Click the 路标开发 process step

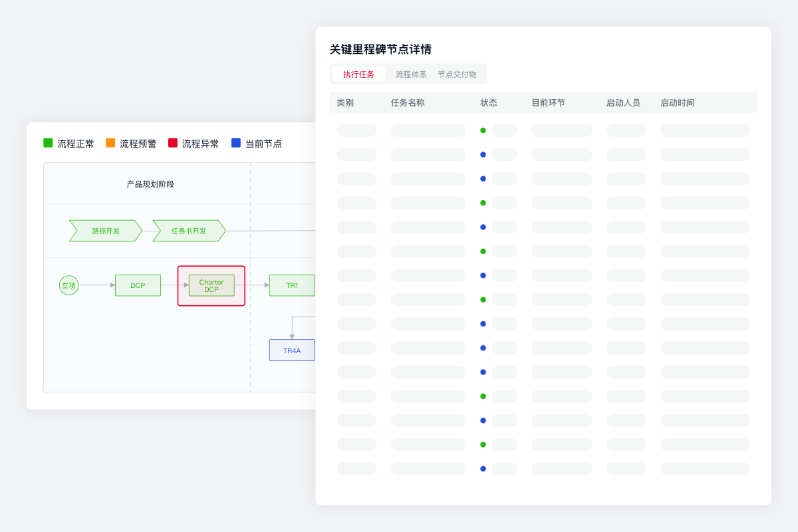[106, 231]
